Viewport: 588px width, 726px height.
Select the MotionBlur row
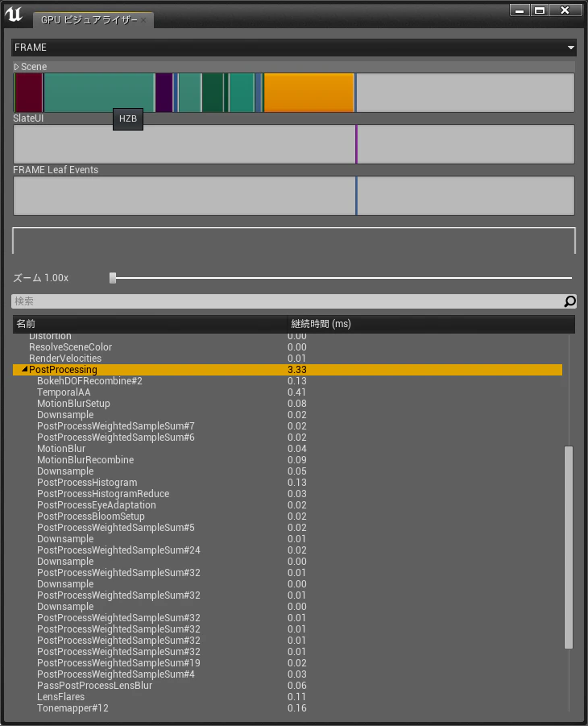point(287,448)
